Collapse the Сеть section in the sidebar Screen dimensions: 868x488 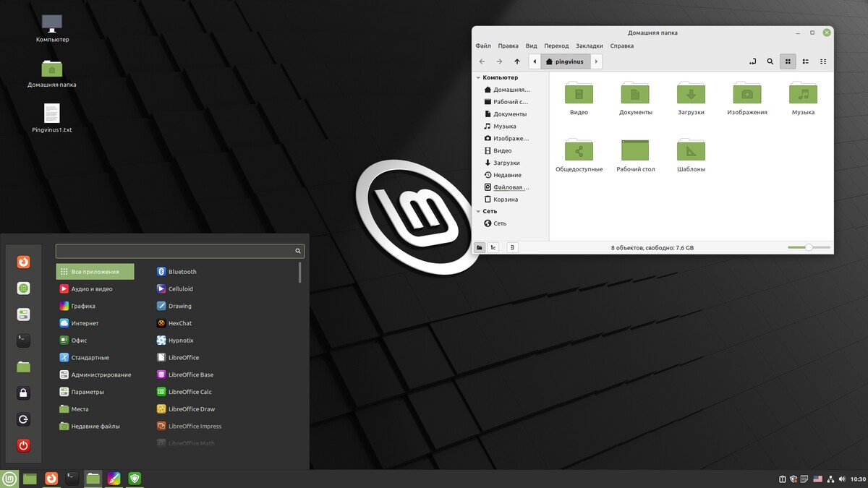pyautogui.click(x=477, y=211)
